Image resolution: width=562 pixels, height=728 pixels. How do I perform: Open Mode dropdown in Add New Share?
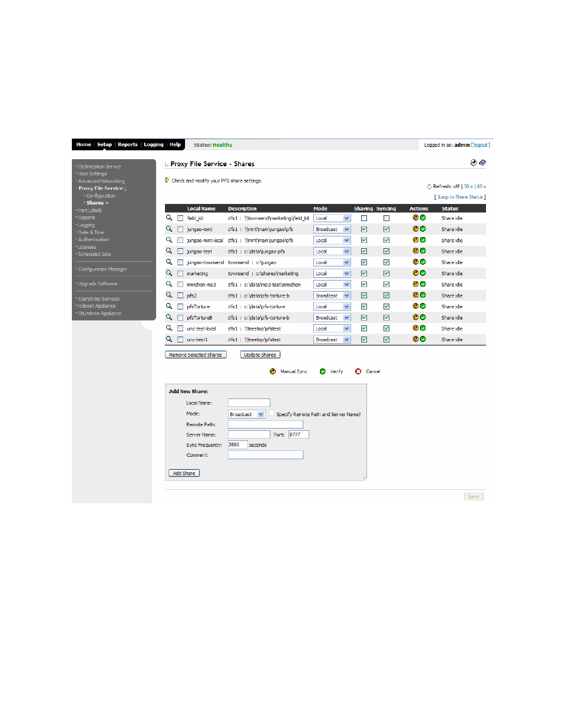246,414
